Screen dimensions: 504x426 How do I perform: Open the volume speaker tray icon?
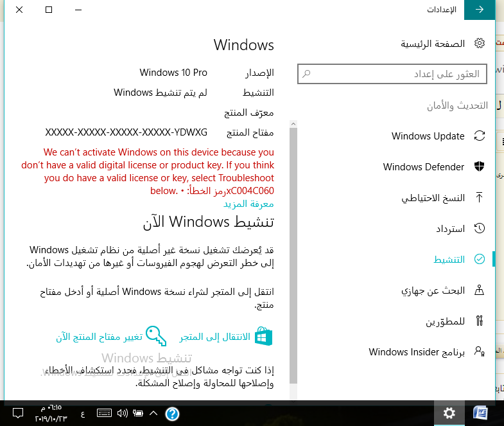pos(123,413)
